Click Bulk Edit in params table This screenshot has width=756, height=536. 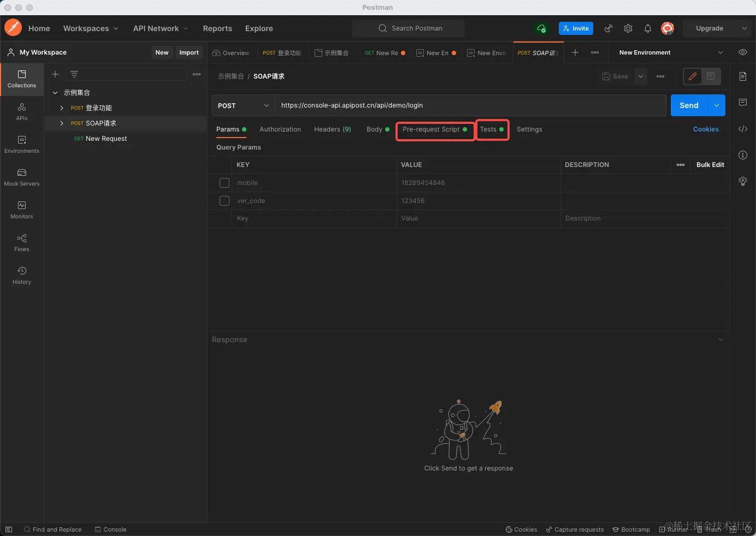tap(710, 165)
